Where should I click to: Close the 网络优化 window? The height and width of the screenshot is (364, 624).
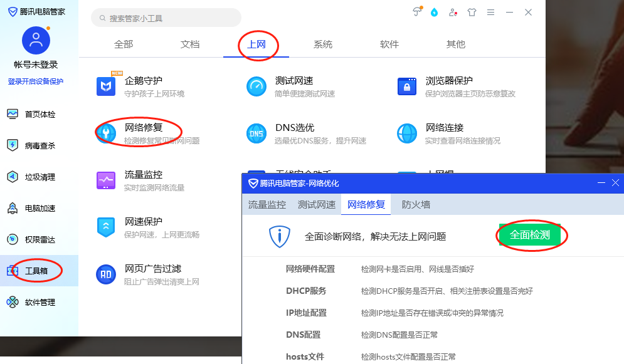tap(615, 183)
